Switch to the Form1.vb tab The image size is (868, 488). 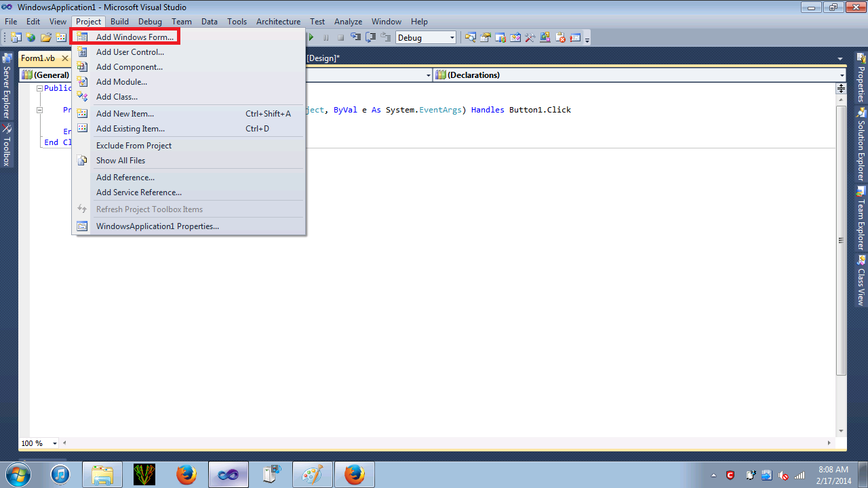(x=39, y=59)
